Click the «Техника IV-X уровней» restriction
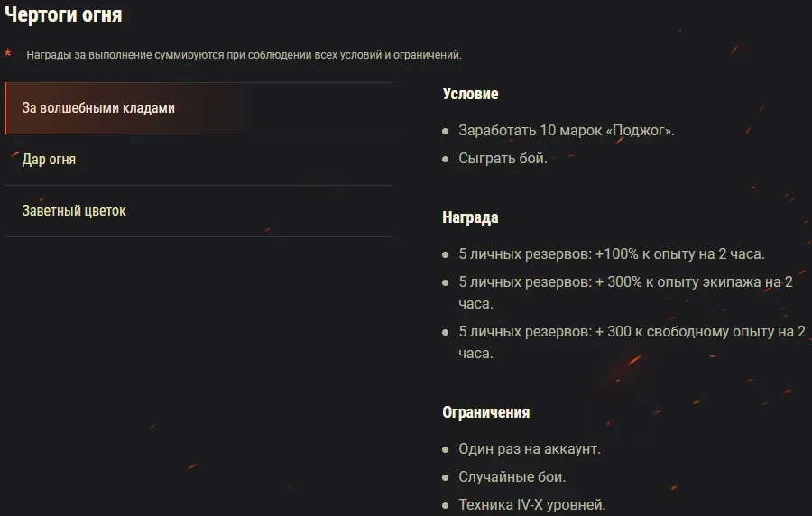812x516 pixels. click(x=531, y=504)
